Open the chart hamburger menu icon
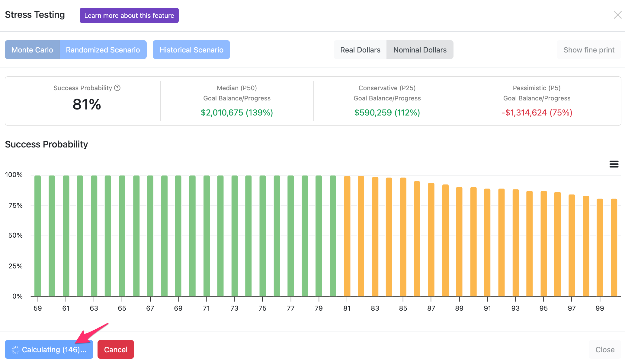This screenshot has width=625, height=364. tap(614, 164)
